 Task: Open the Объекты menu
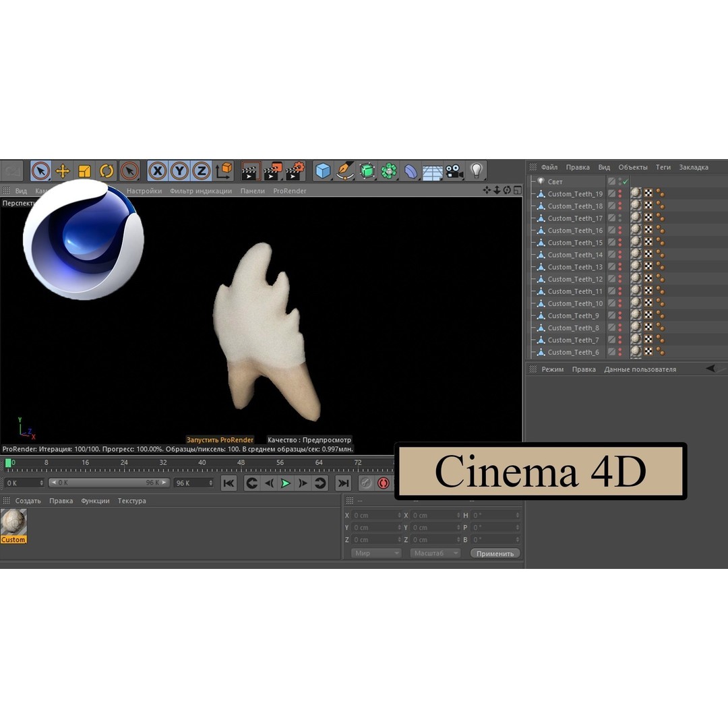[x=633, y=167]
